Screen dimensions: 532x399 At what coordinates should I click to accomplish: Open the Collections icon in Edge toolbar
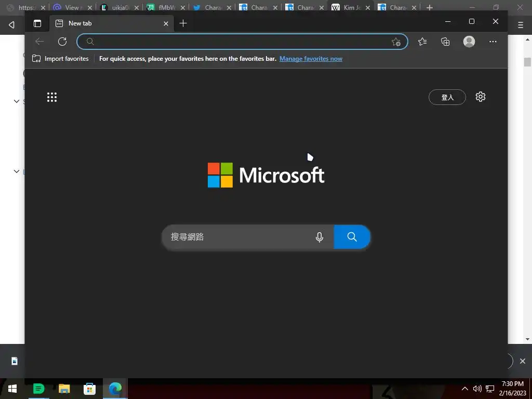tap(445, 42)
